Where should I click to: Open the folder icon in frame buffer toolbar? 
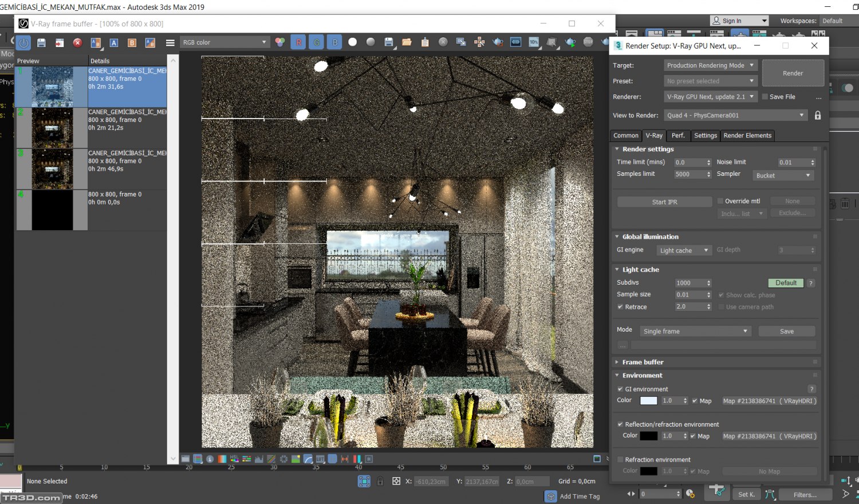point(407,42)
